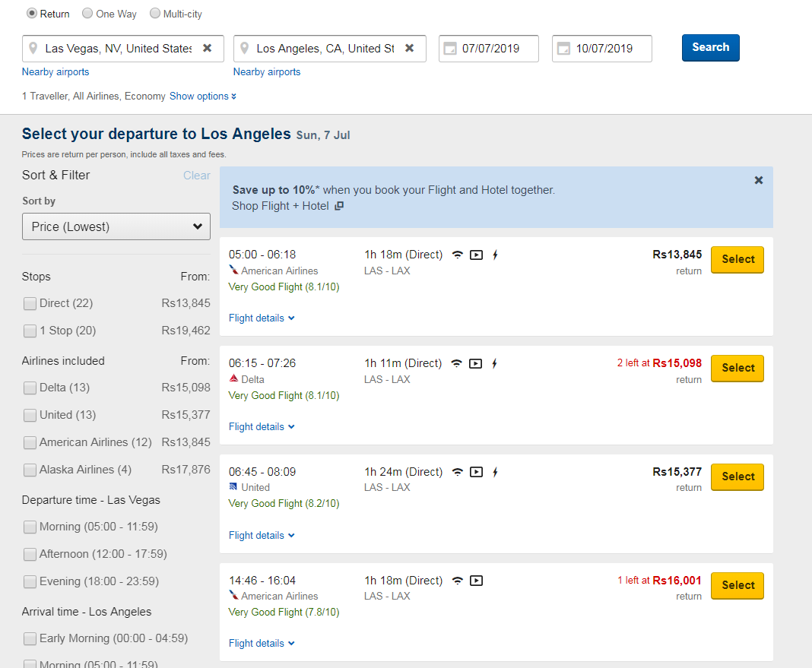
Task: Click the external link icon beside Shop Flight + Hotel
Action: click(338, 205)
